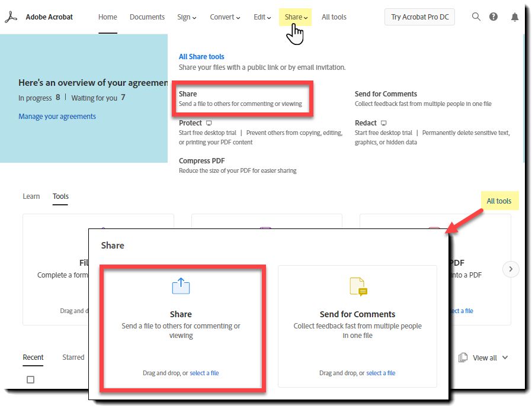Expand the Convert dropdown menu

225,17
